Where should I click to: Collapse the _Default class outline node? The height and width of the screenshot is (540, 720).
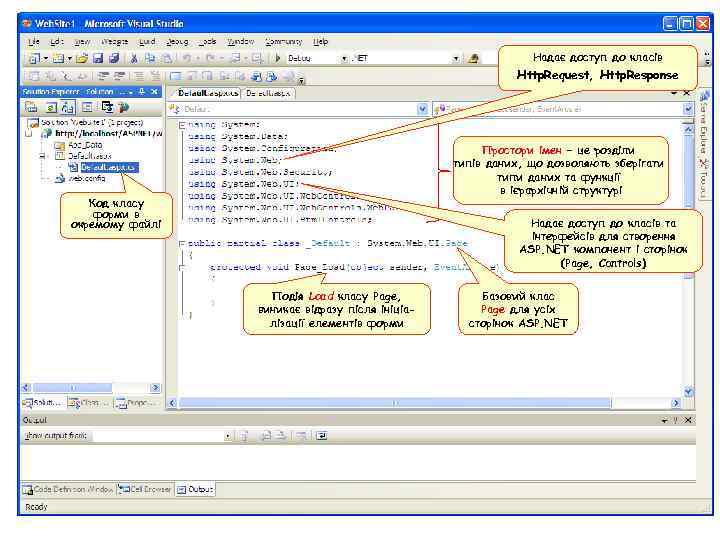pyautogui.click(x=182, y=243)
